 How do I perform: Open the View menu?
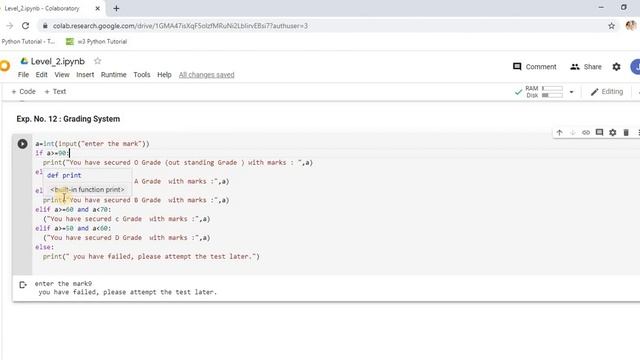(62, 75)
